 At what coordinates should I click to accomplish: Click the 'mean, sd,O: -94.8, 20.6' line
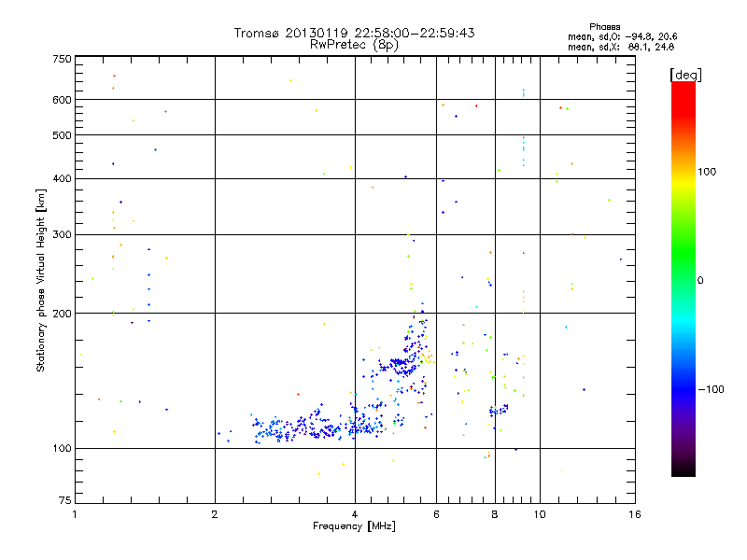[x=622, y=36]
